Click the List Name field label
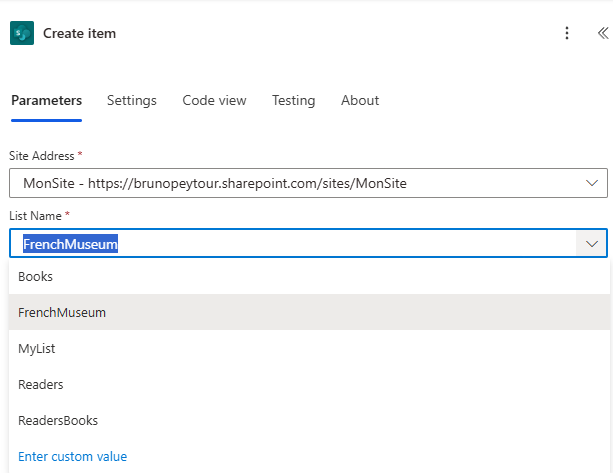This screenshot has height=473, width=613. [36, 216]
